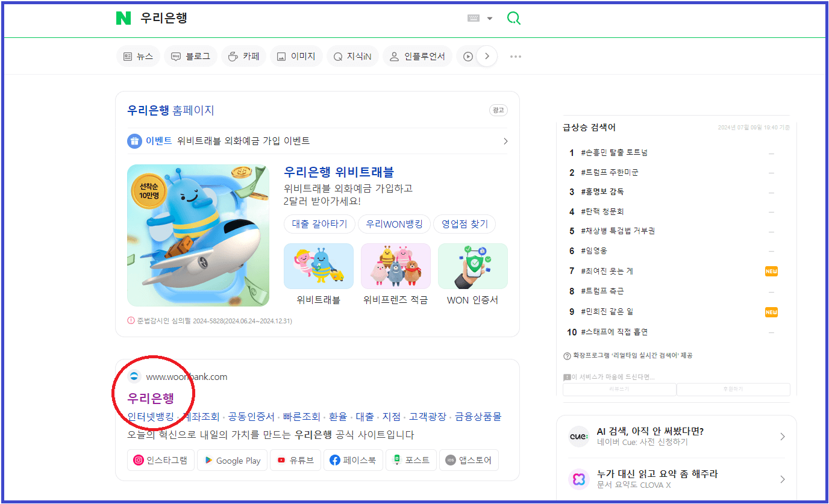Screen dimensions: 829x504
Task: Open the keyboard input dropdown arrow
Action: click(x=490, y=19)
